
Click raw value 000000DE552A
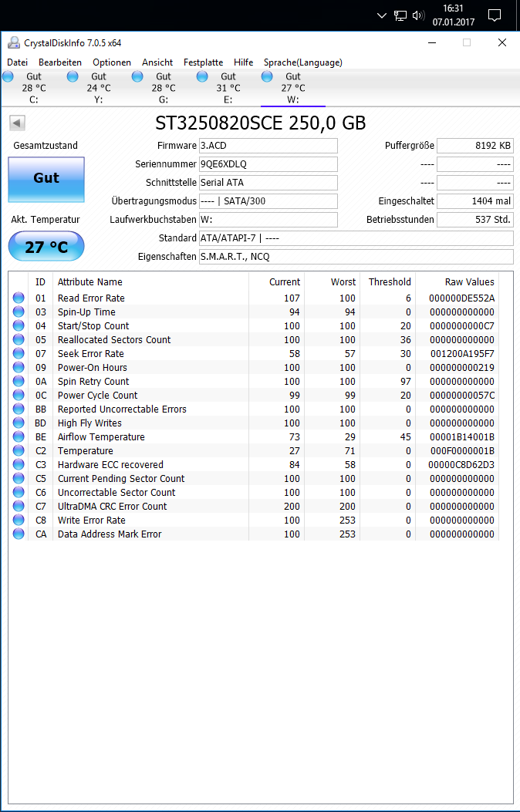461,298
